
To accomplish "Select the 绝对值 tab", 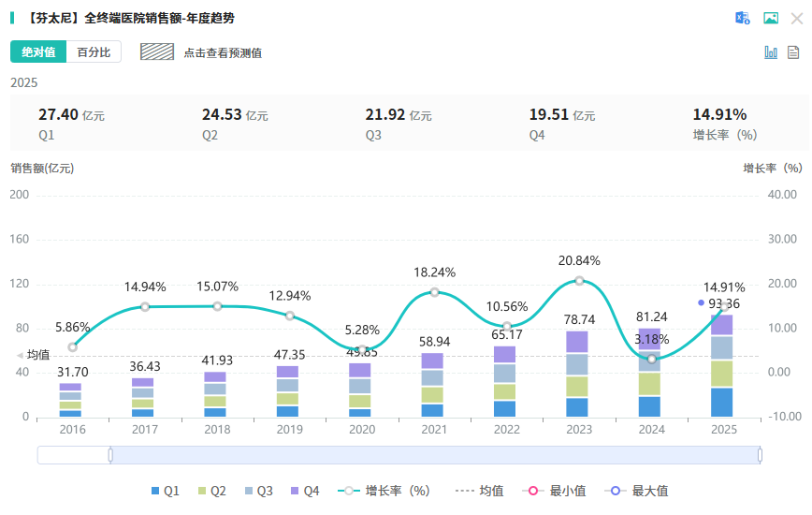I will [38, 51].
